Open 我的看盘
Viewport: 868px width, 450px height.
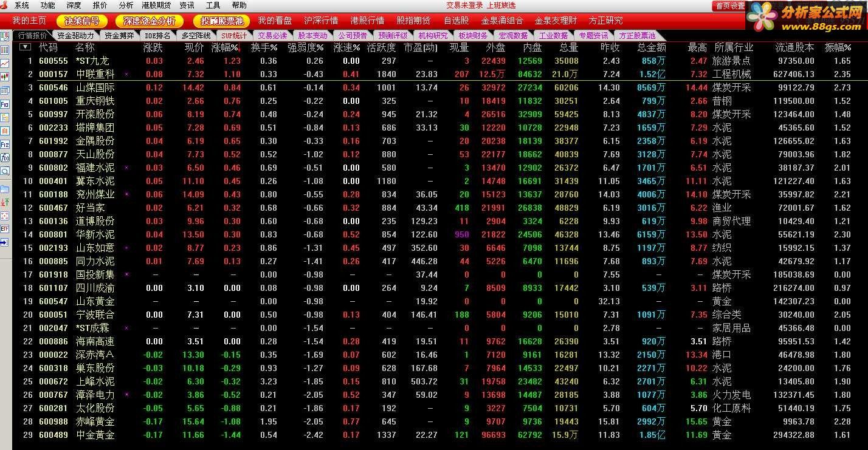pos(275,21)
